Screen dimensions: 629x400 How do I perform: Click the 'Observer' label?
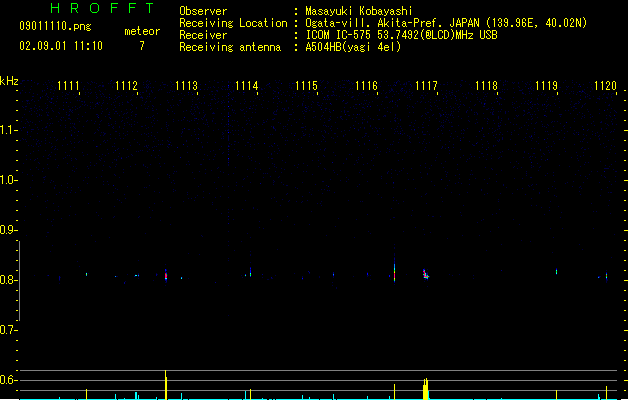[x=203, y=11]
